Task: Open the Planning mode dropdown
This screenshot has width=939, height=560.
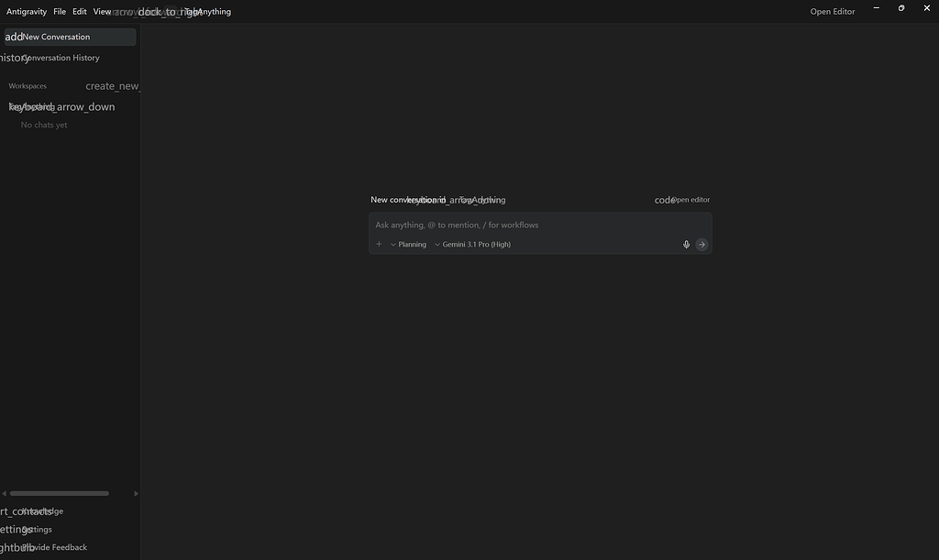Action: coord(408,244)
